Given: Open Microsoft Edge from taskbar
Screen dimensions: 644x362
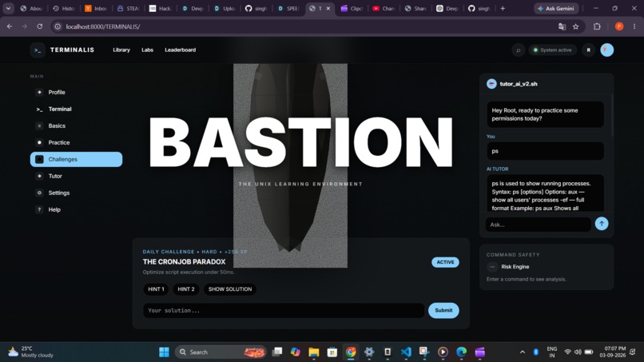Looking at the screenshot, I should tap(461, 352).
